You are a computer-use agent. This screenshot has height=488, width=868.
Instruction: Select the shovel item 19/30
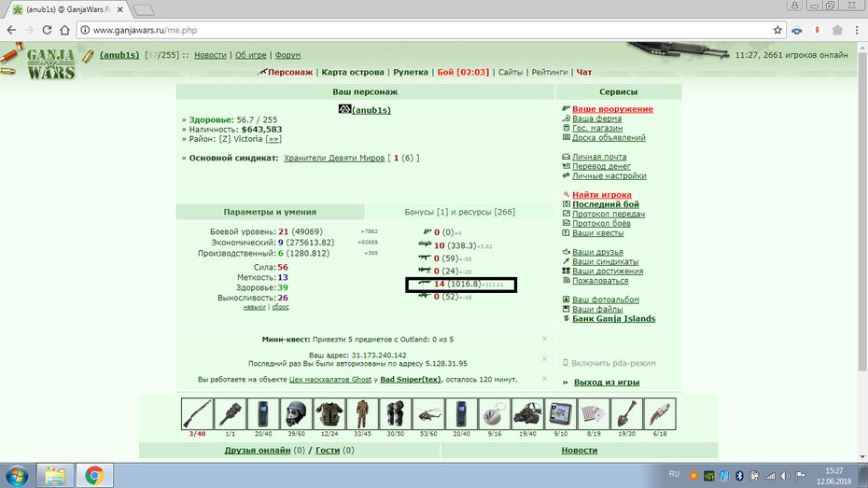pos(626,413)
